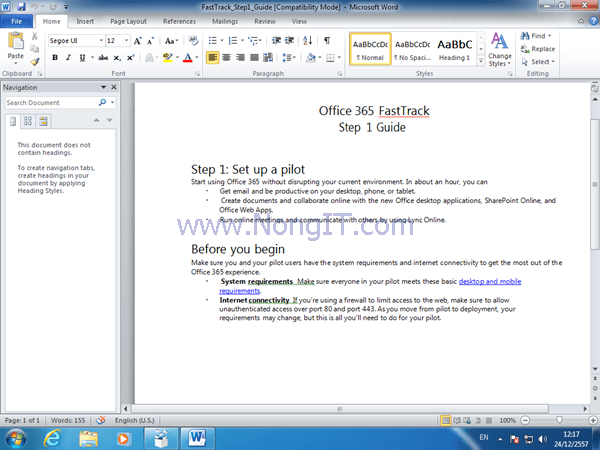
Task: Select the Format Painter brush
Action: pos(34,61)
